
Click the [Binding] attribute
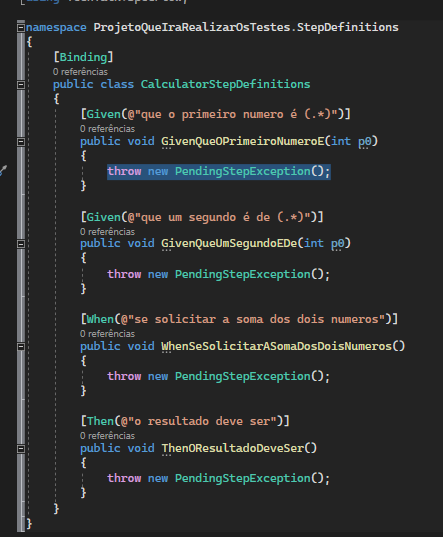pos(83,57)
